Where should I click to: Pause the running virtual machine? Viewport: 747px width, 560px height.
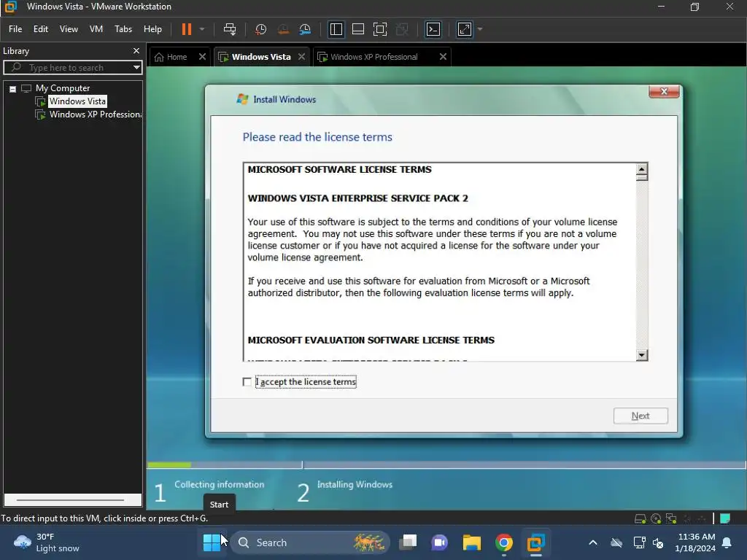click(x=186, y=29)
